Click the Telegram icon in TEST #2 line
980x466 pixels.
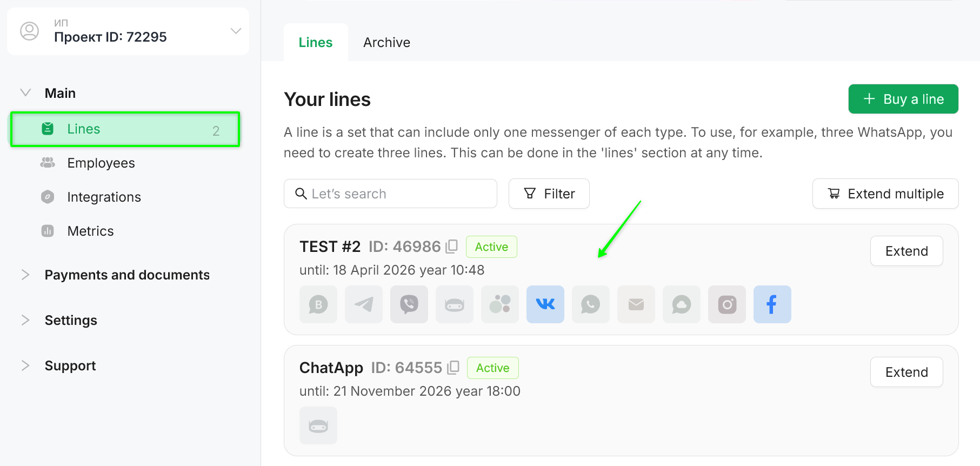pyautogui.click(x=364, y=304)
